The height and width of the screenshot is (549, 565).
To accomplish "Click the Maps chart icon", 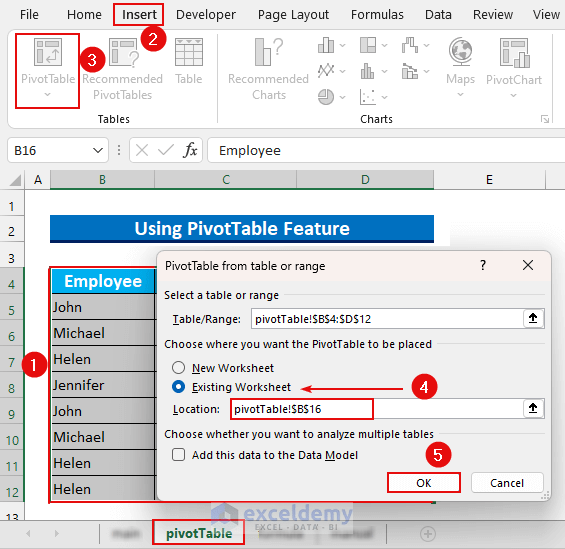I will (x=461, y=52).
